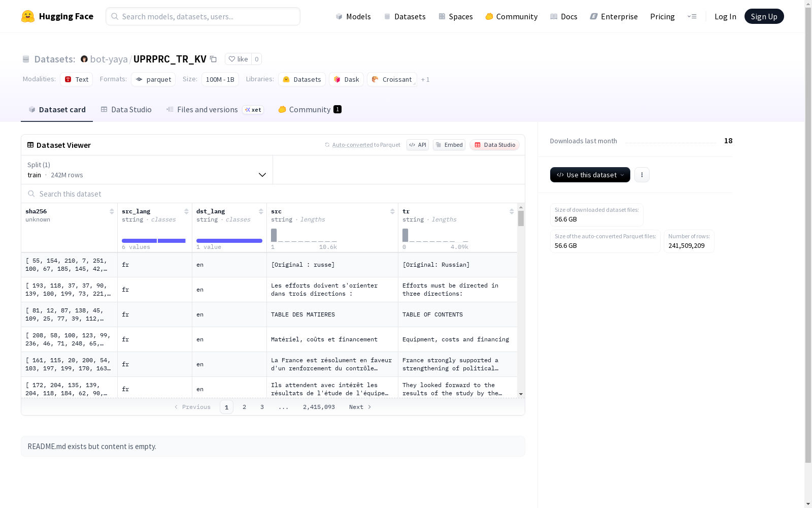The width and height of the screenshot is (812, 508).
Task: Click the Embed button
Action: [449, 145]
